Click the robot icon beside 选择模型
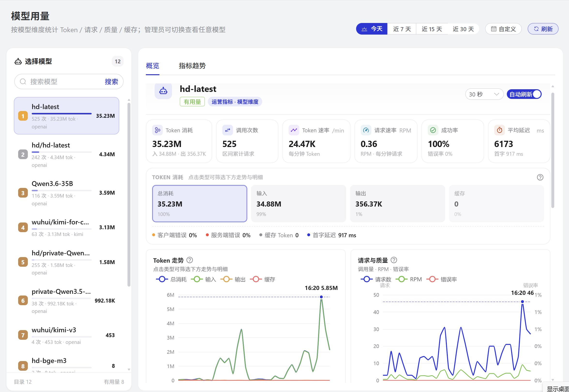The height and width of the screenshot is (392, 569). pyautogui.click(x=18, y=61)
